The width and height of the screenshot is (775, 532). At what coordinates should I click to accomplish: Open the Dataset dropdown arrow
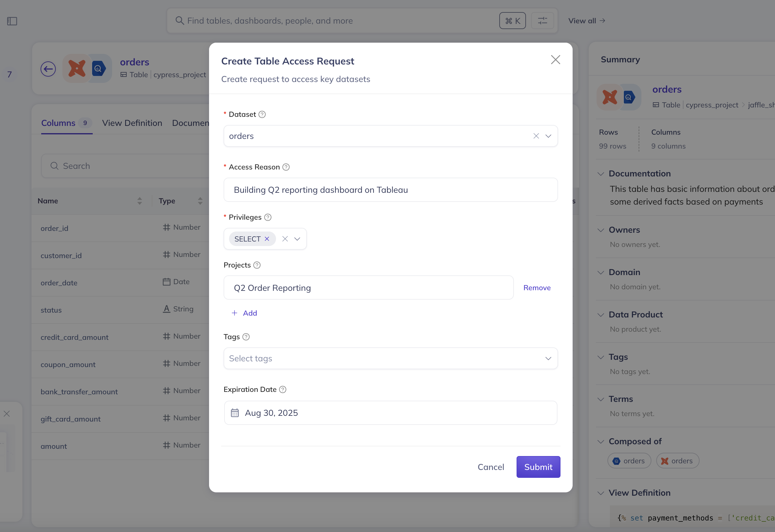click(x=548, y=136)
